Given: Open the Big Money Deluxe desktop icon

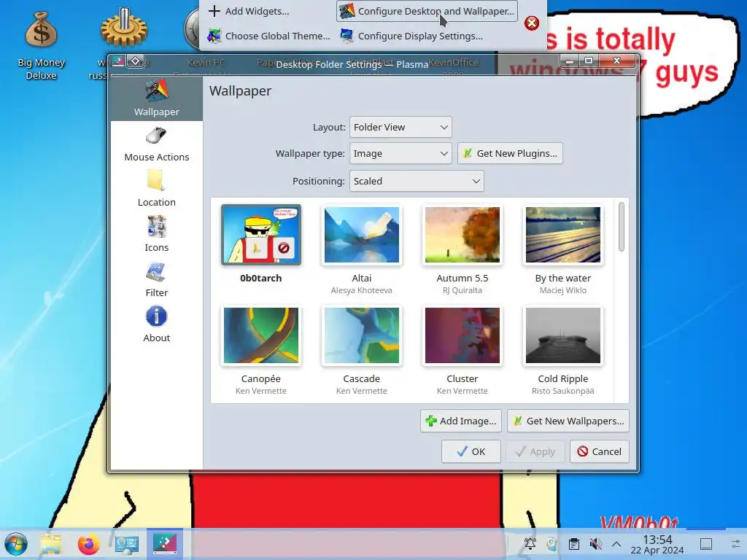Looking at the screenshot, I should (41, 46).
